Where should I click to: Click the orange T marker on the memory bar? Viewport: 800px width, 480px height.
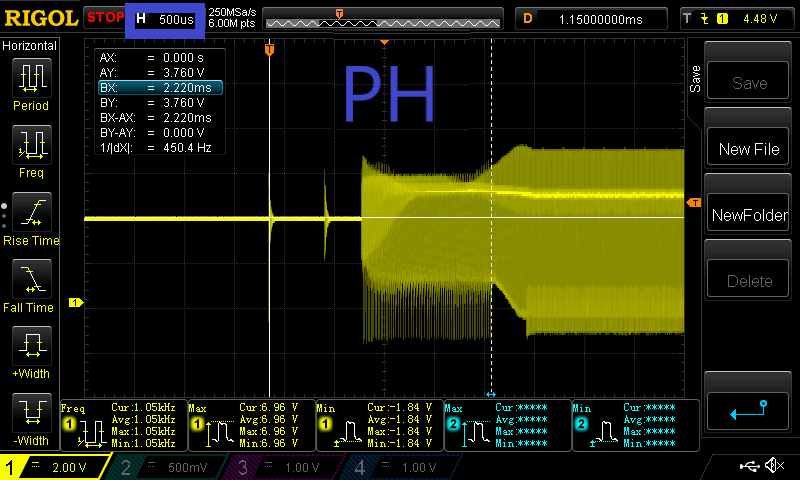[339, 14]
